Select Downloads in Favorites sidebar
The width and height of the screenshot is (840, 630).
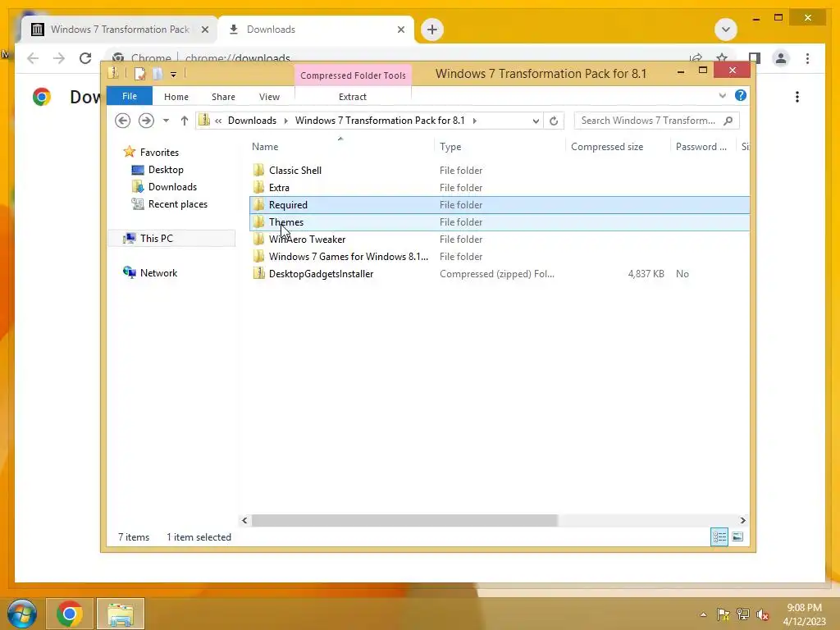(172, 187)
